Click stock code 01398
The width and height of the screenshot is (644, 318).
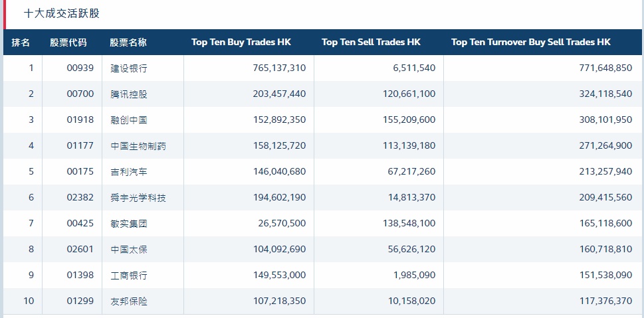tap(80, 276)
